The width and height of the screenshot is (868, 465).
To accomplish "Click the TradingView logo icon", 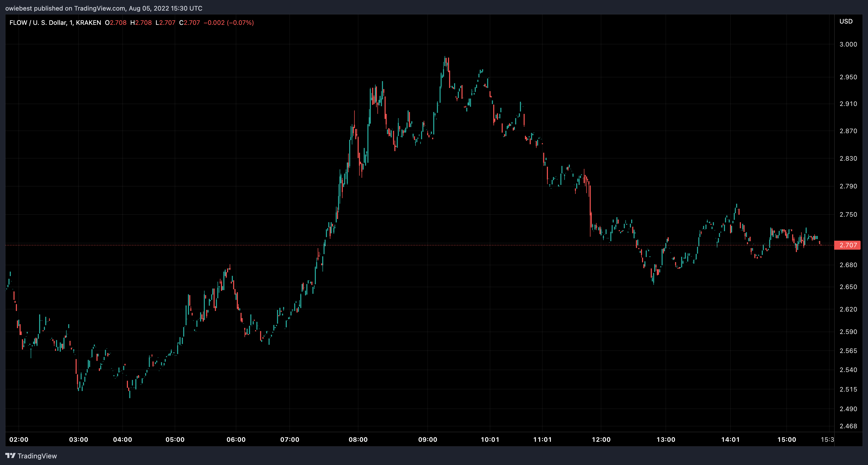I will coord(11,455).
